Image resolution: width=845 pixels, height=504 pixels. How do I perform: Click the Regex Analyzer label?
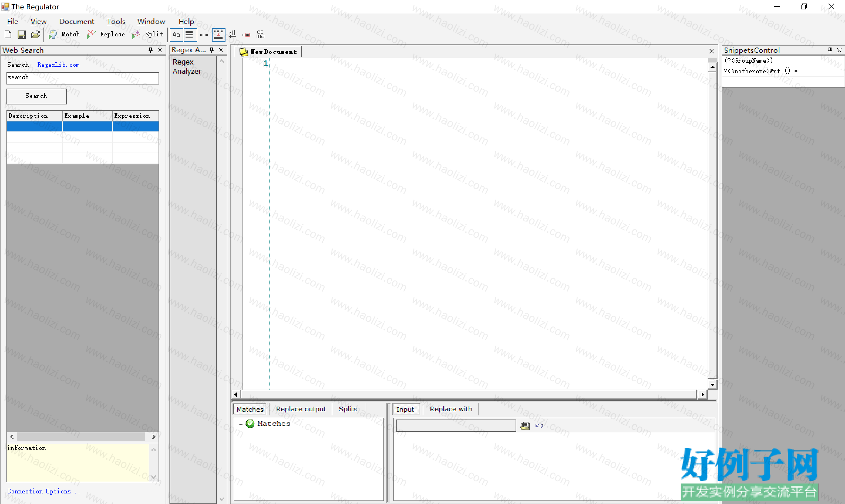point(187,67)
